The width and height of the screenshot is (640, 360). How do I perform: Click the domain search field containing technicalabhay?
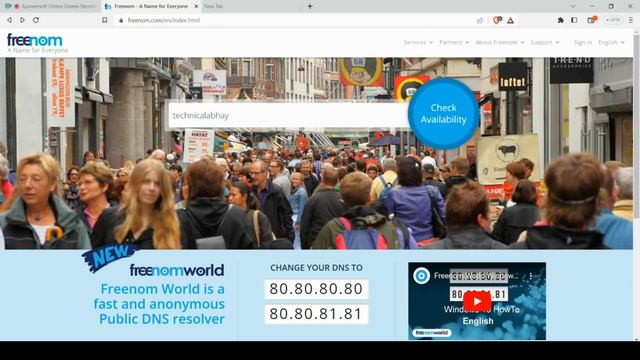coord(289,116)
